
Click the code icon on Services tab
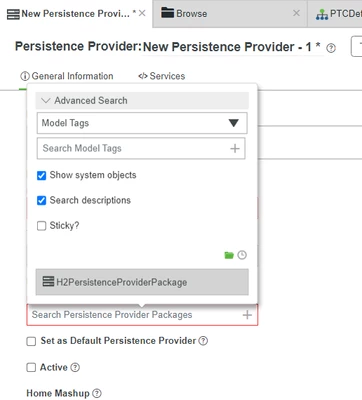(143, 76)
